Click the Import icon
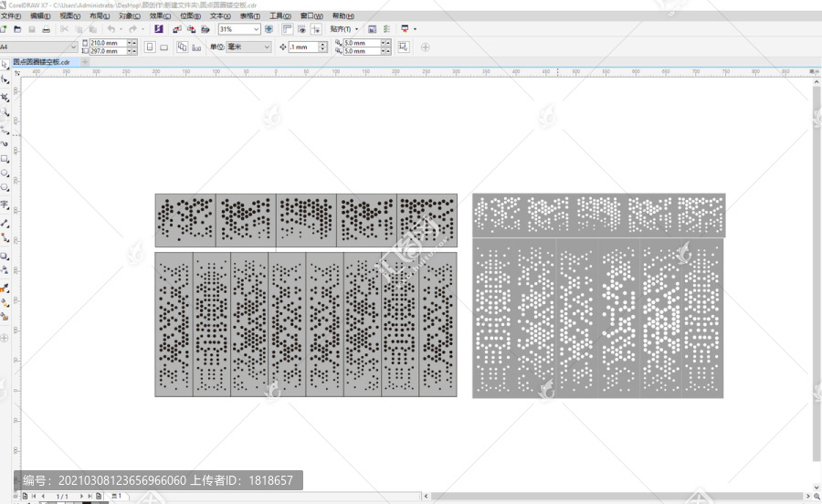The image size is (822, 504). point(176,29)
